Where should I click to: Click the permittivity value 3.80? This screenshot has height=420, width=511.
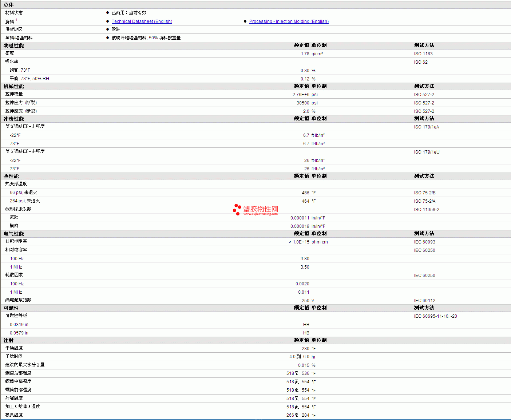pyautogui.click(x=305, y=259)
